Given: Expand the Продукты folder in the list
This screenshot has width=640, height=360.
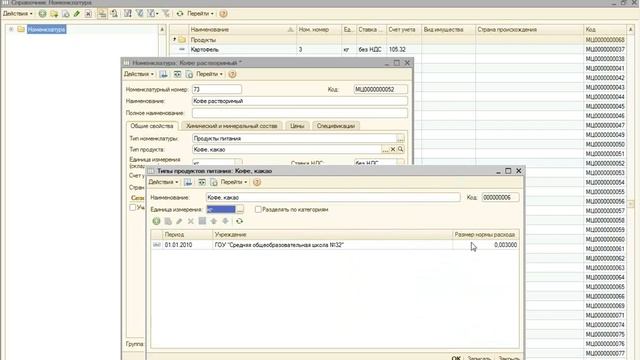Looking at the screenshot, I should pos(174,40).
